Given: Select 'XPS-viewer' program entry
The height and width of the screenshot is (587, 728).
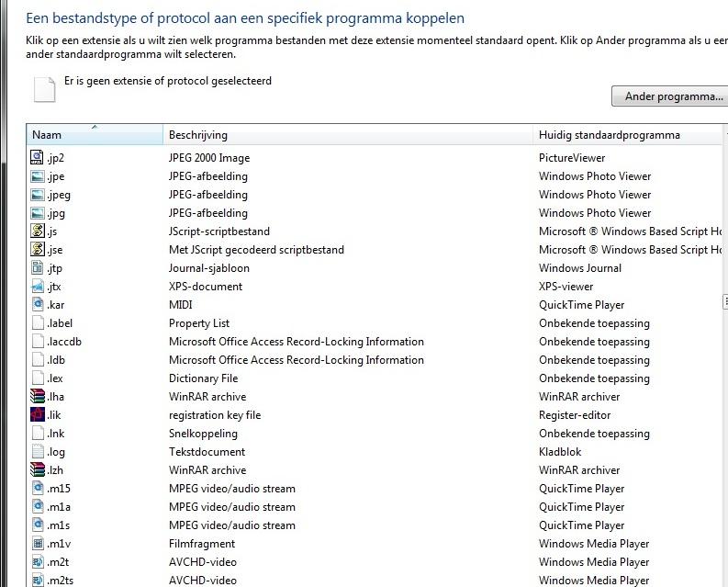Looking at the screenshot, I should click(566, 287).
